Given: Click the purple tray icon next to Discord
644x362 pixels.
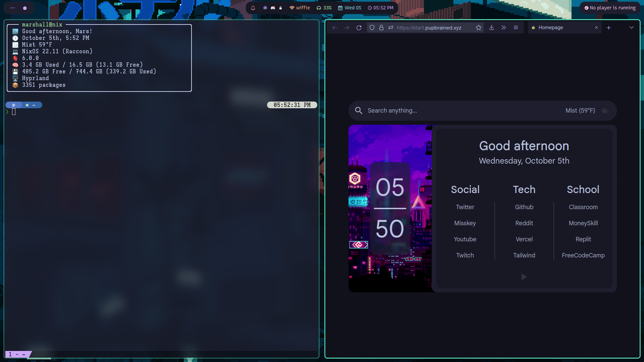Looking at the screenshot, I should pos(265,8).
